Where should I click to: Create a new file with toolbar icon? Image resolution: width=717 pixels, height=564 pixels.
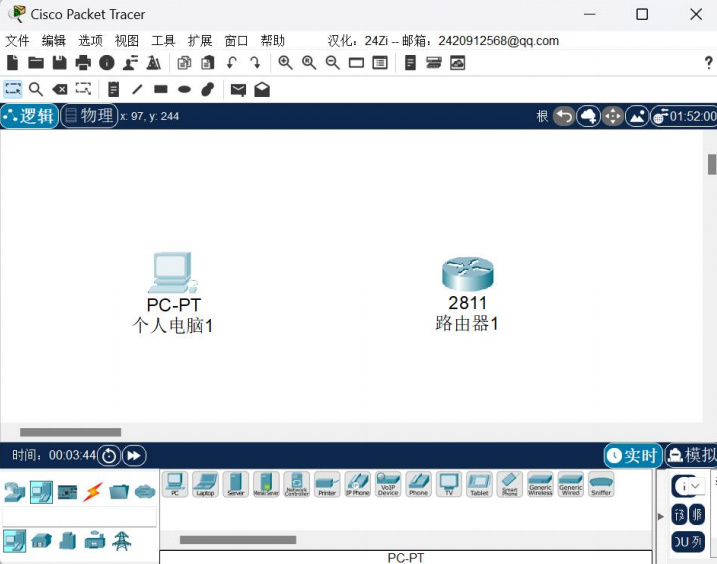point(13,63)
